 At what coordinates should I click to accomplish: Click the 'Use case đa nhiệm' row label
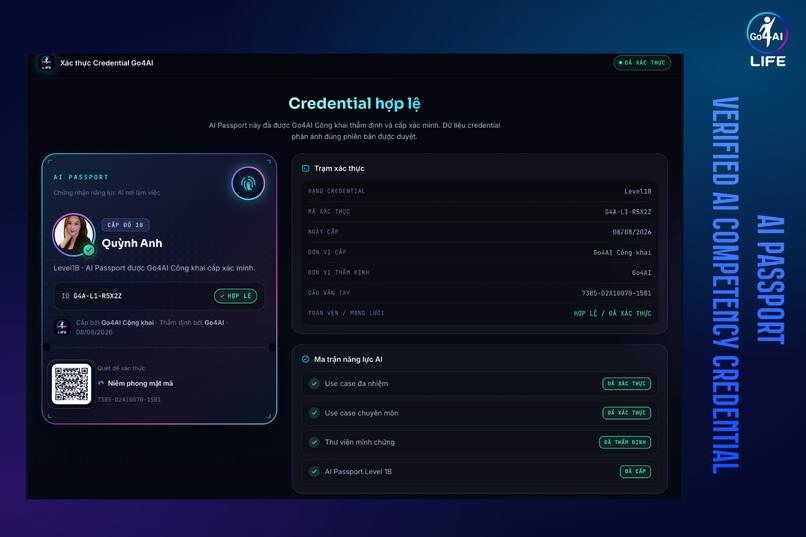pyautogui.click(x=356, y=383)
